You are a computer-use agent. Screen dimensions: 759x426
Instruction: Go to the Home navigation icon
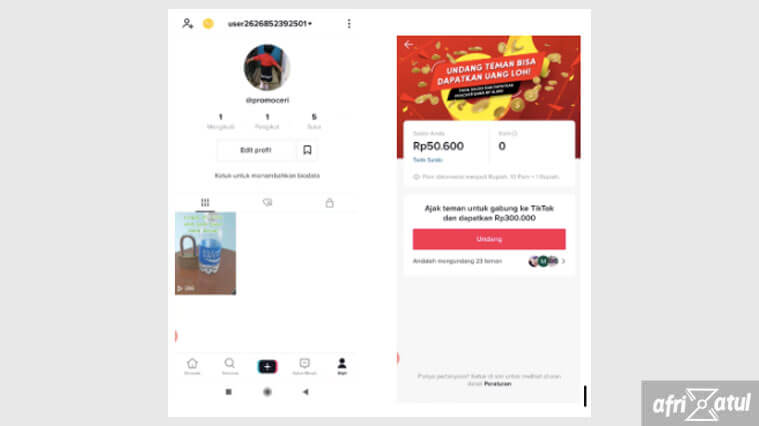click(192, 366)
